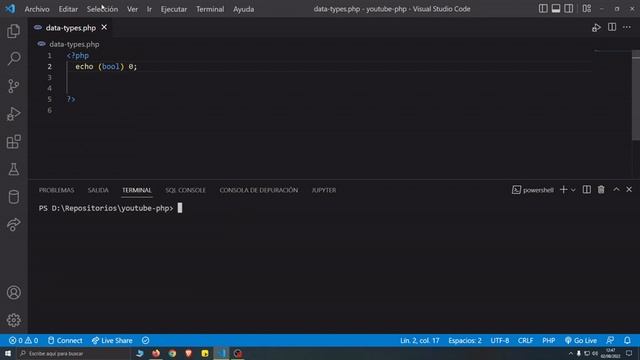
Task: Maximize the panel size with chevron
Action: click(616, 189)
